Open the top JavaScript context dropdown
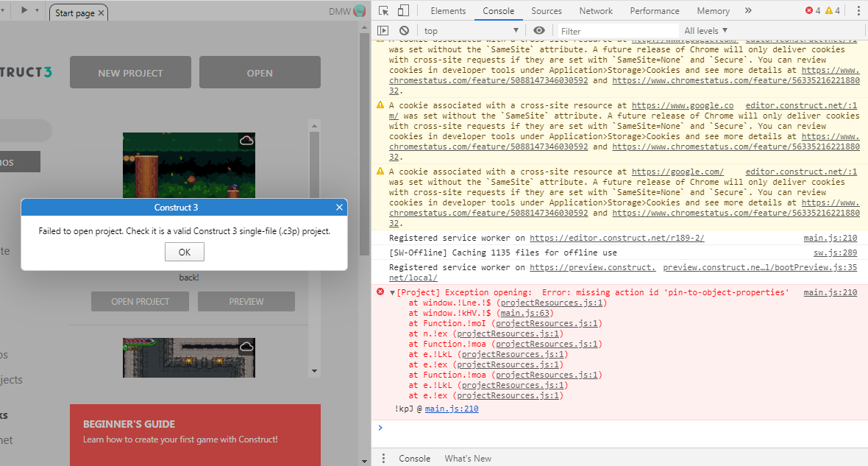The height and width of the screenshot is (466, 868). [471, 30]
